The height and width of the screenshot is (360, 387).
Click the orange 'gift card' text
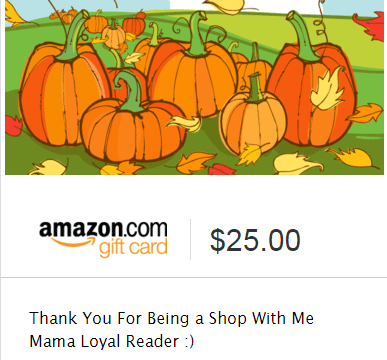133,249
